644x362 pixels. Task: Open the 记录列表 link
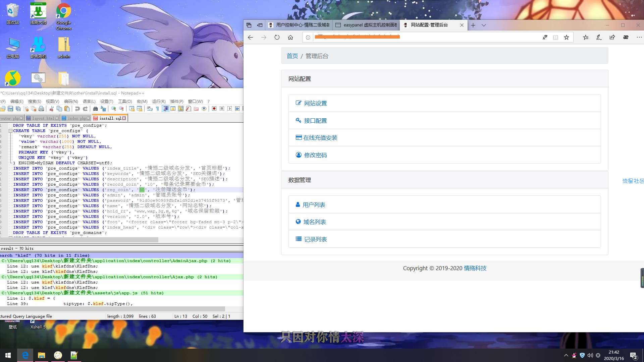[x=315, y=239]
